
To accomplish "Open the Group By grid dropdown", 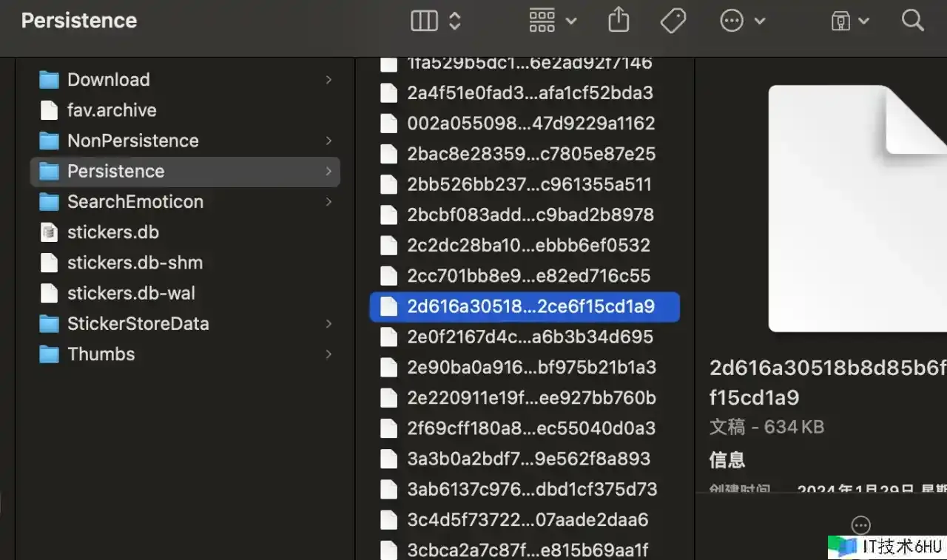I will (552, 21).
